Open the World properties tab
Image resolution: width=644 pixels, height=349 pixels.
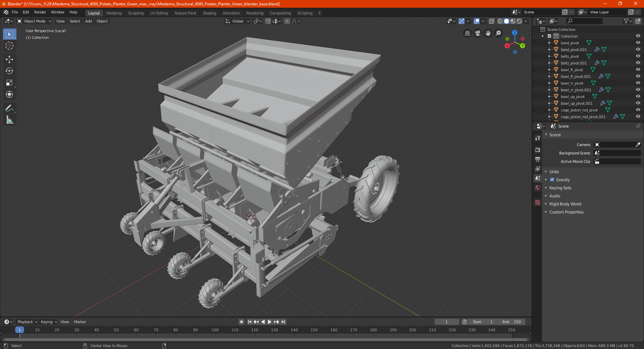[x=538, y=188]
